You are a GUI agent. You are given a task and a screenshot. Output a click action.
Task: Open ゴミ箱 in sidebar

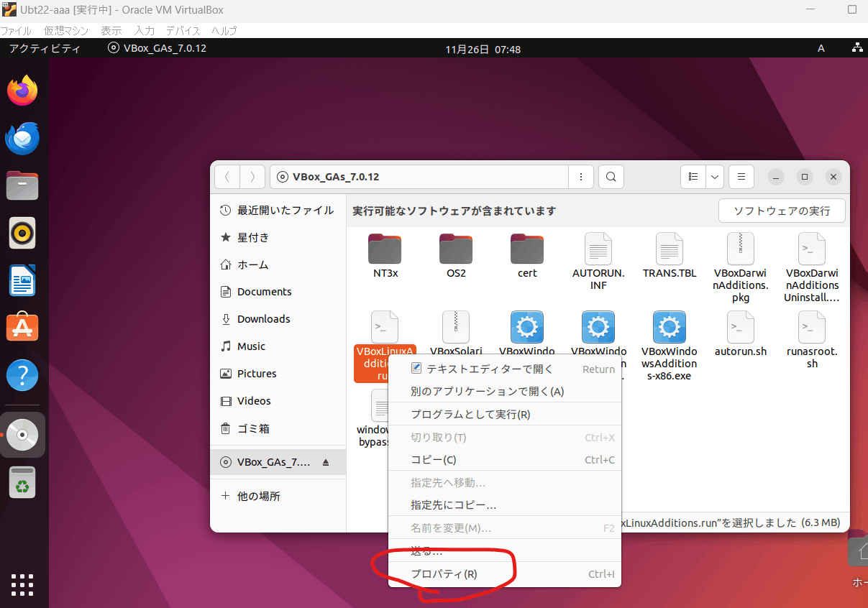click(x=278, y=428)
